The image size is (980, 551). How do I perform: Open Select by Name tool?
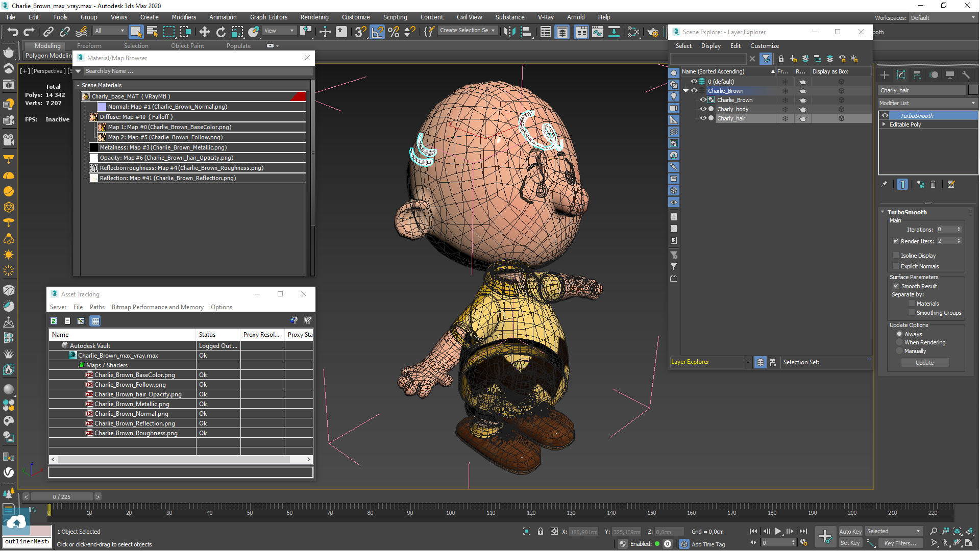[x=152, y=32]
